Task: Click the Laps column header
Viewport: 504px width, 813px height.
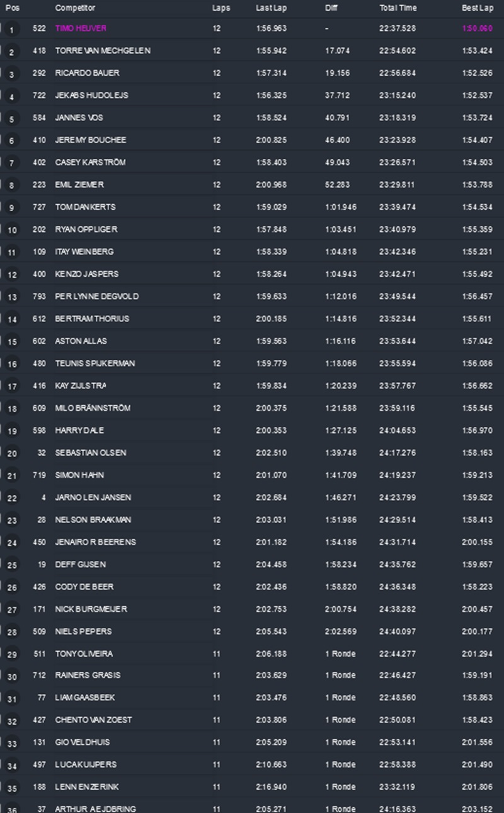Action: 220,8
